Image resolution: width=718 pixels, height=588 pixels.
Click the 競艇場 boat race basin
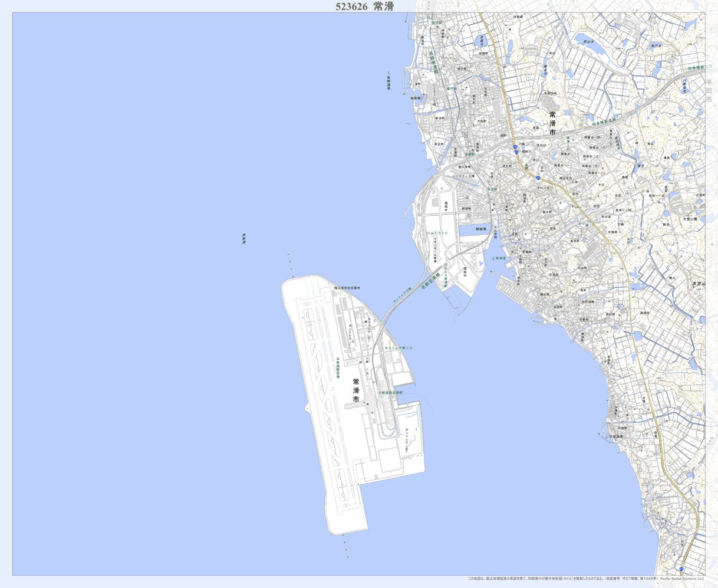475,232
